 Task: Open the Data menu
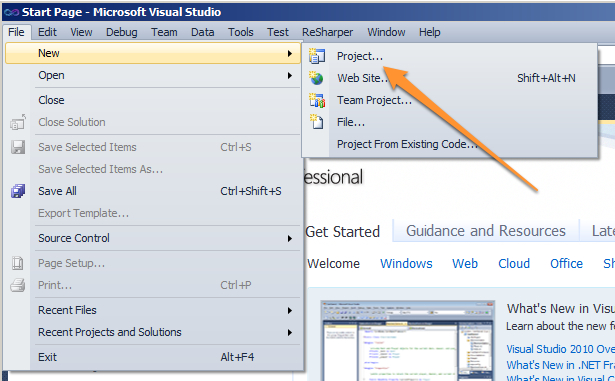click(202, 32)
